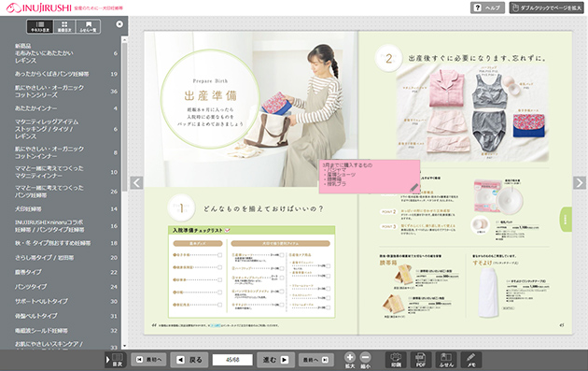Add a sticky note with ふせん icon

pos(446,360)
